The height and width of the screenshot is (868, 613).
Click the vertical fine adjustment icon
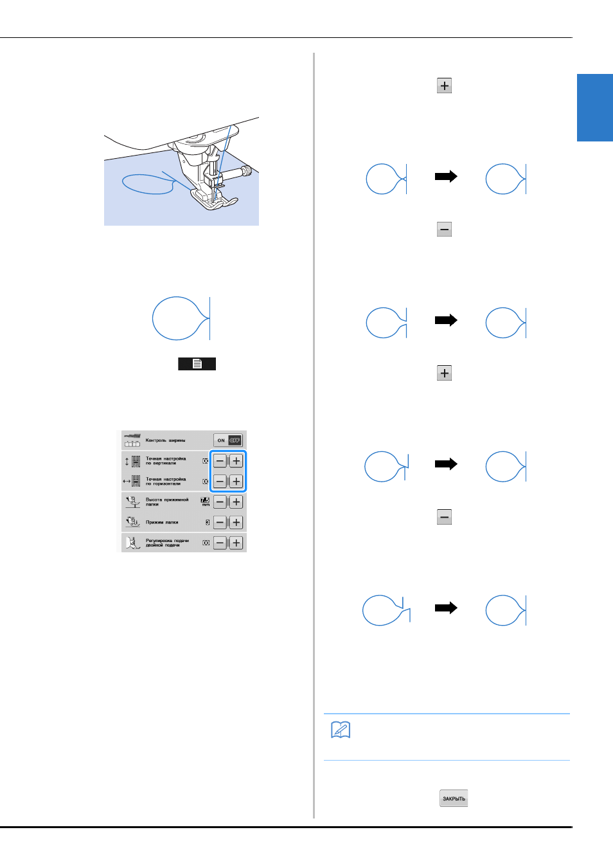[x=132, y=461]
